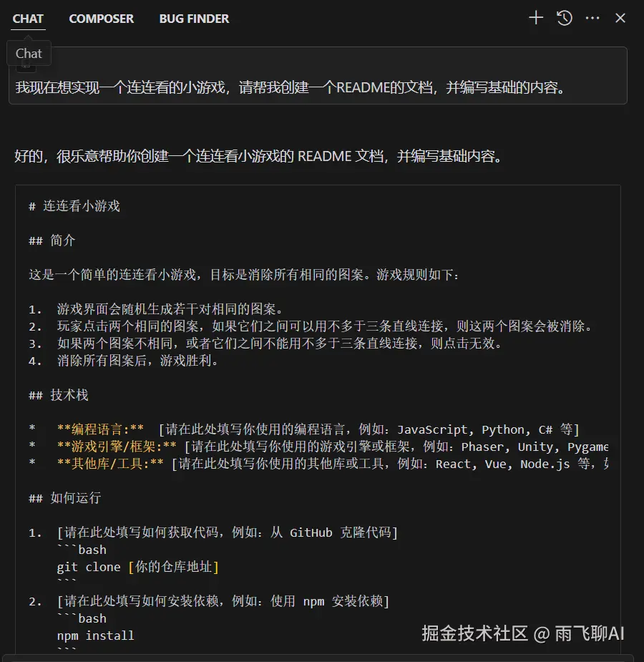Click the '**其他库/工具:**' bullet label

[x=110, y=464]
